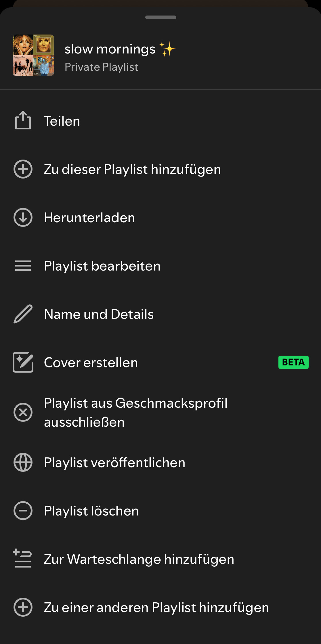
Task: Select 'Teilen' menu option
Action: coord(62,121)
